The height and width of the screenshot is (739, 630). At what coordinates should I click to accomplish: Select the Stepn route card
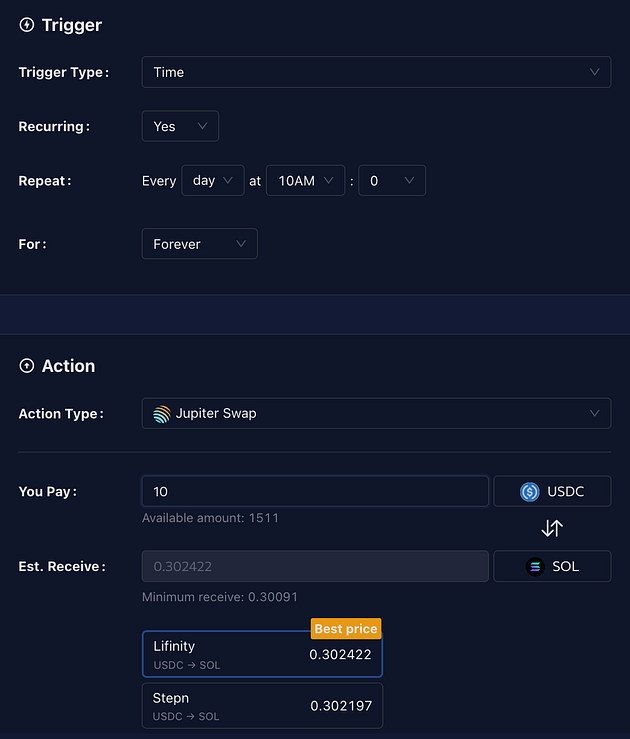[262, 706]
